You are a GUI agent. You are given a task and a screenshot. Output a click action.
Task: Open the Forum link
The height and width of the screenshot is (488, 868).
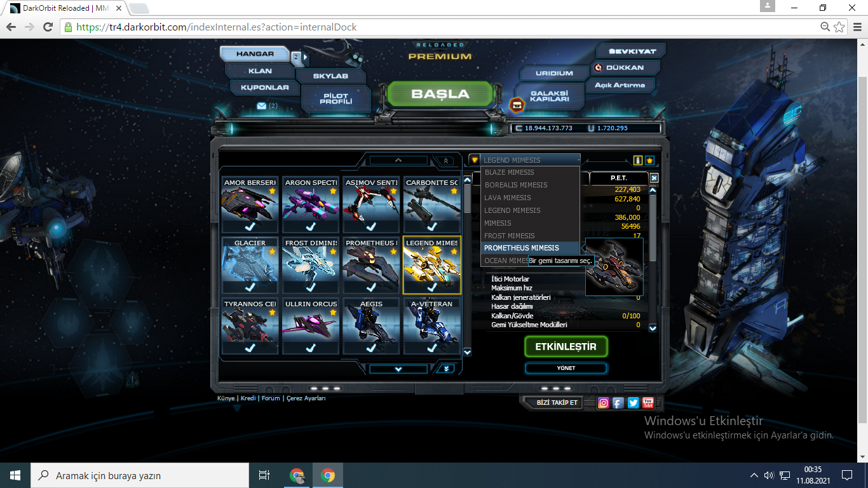pos(271,398)
